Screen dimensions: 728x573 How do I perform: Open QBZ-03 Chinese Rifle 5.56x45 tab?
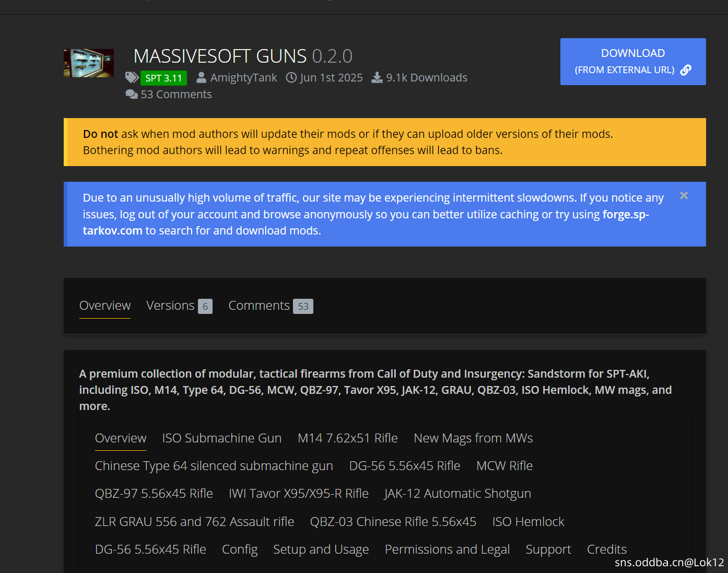[393, 522]
